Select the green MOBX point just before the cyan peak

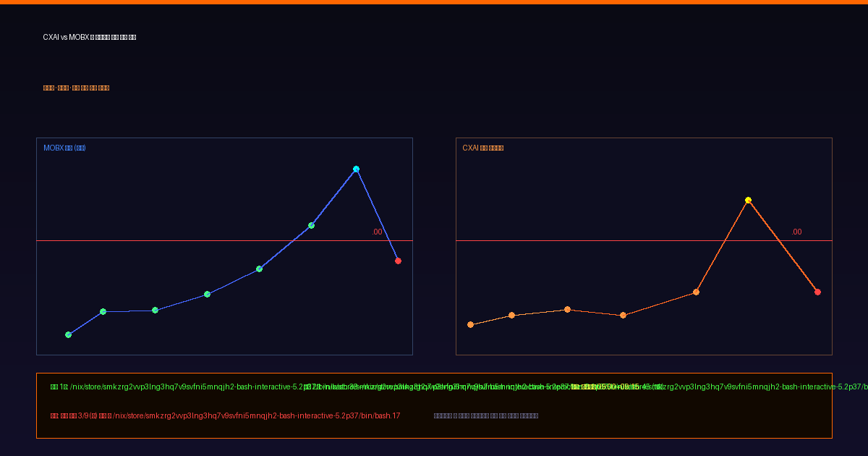click(311, 225)
